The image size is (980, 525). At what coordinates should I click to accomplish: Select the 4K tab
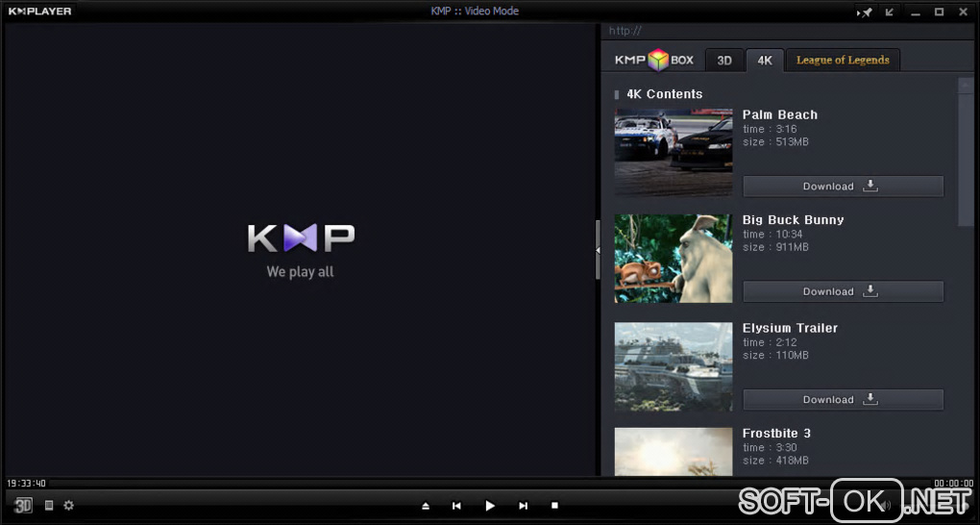pos(765,60)
